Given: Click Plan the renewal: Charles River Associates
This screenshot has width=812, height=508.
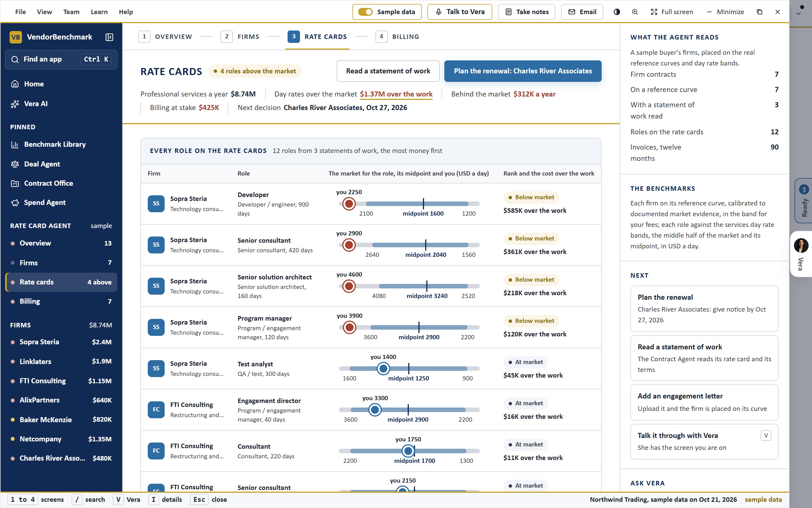Looking at the screenshot, I should [523, 71].
